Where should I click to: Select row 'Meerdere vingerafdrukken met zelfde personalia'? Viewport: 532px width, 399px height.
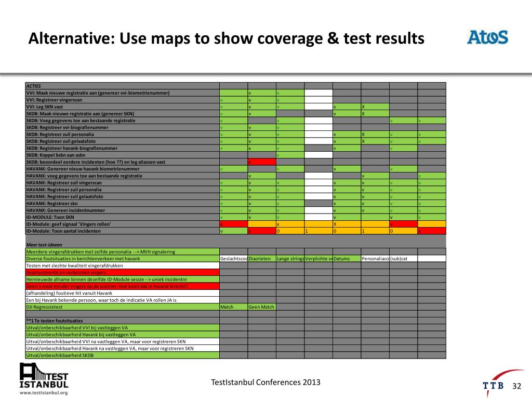tap(123, 252)
